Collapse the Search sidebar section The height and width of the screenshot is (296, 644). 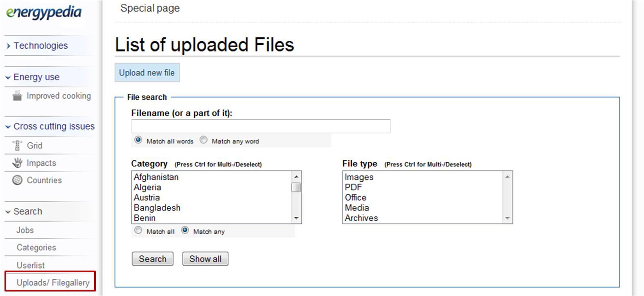pos(27,212)
